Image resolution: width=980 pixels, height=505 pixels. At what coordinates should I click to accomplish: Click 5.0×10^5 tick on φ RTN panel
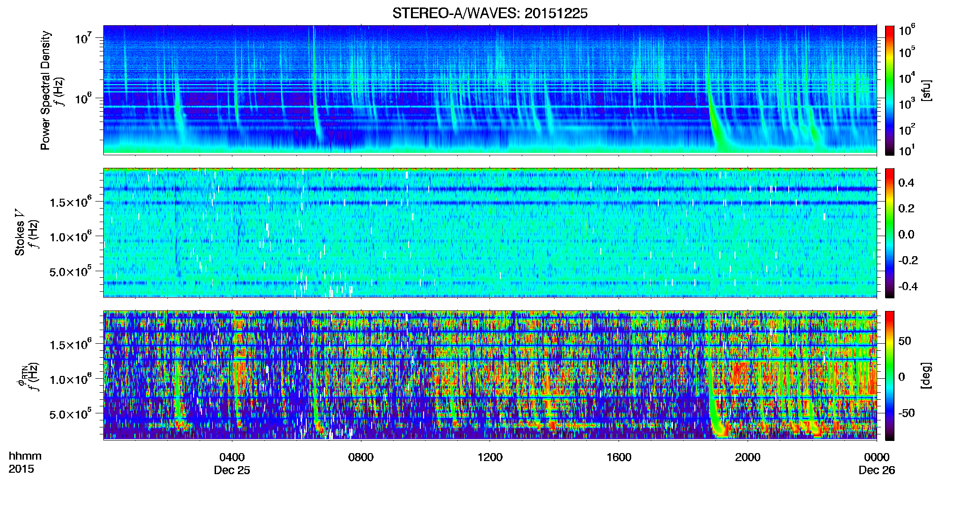click(x=70, y=414)
